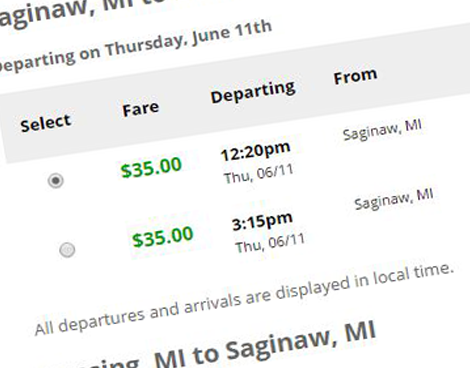Click the Fare column header
Viewport: 470px width, 368px height.
pos(141,109)
